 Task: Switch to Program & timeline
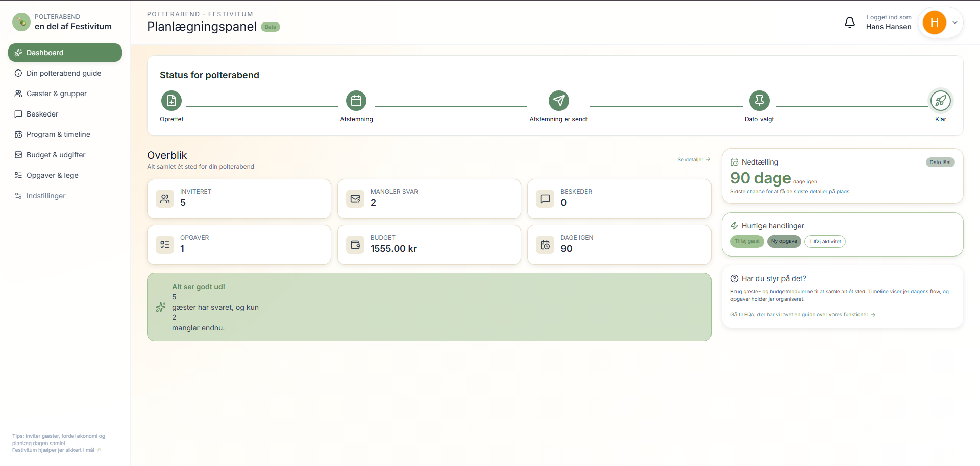[58, 134]
